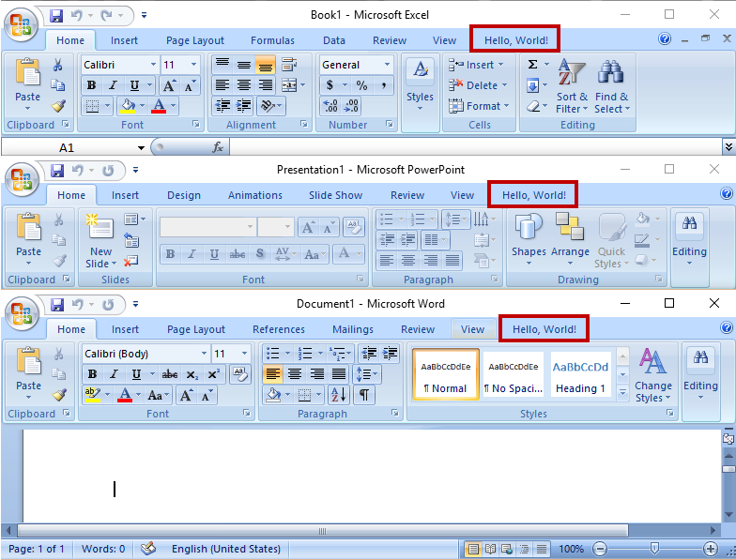Screen dimensions: 736x560
Task: Click the Save icon in PowerPoint's quick access toolbar
Action: pyautogui.click(x=57, y=171)
